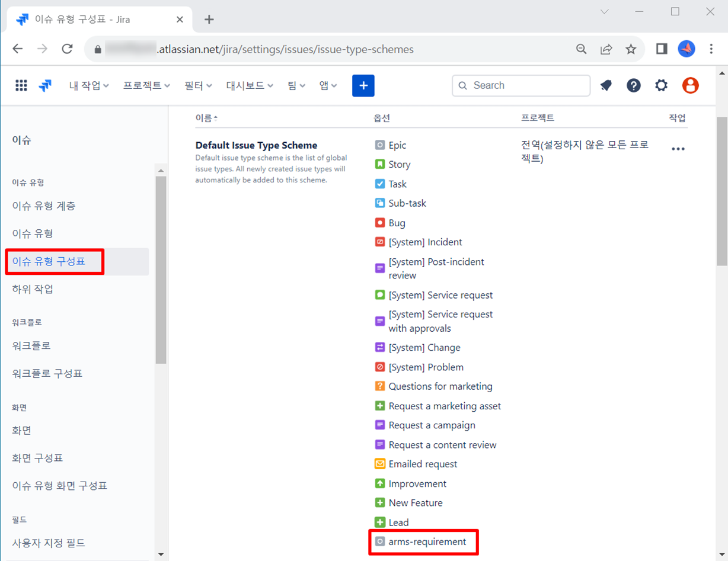Bookmark this page with the star icon

point(631,49)
